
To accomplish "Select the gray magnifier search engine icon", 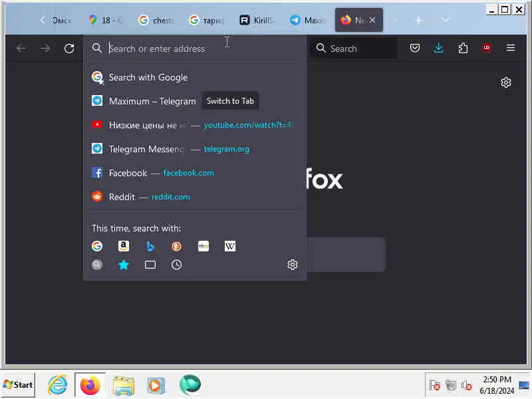I will (97, 265).
